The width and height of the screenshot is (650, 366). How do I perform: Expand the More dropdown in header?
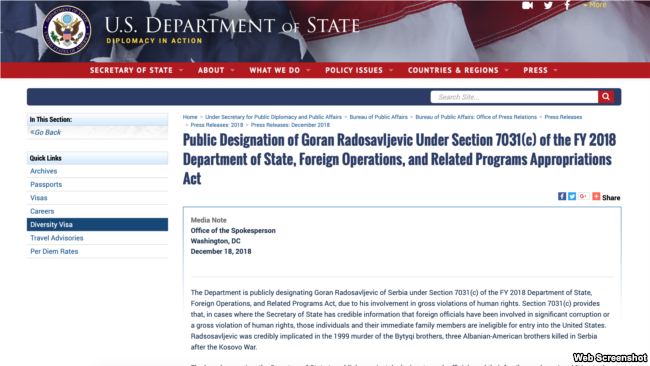pos(594,5)
